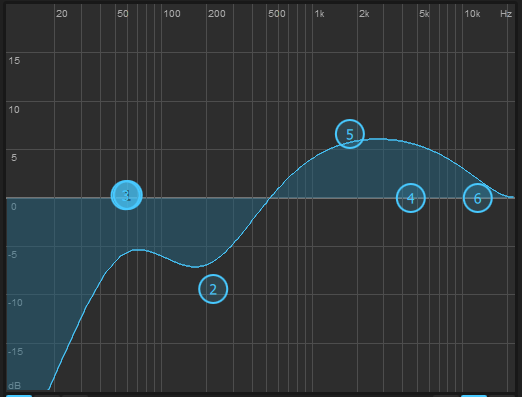
Task: Click the dB unit label
Action: point(15,386)
